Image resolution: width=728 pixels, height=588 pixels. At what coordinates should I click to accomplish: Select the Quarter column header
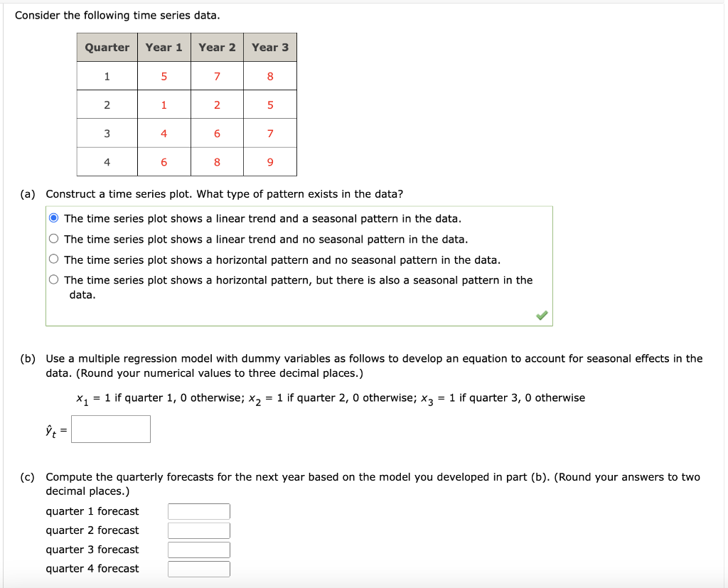107,47
